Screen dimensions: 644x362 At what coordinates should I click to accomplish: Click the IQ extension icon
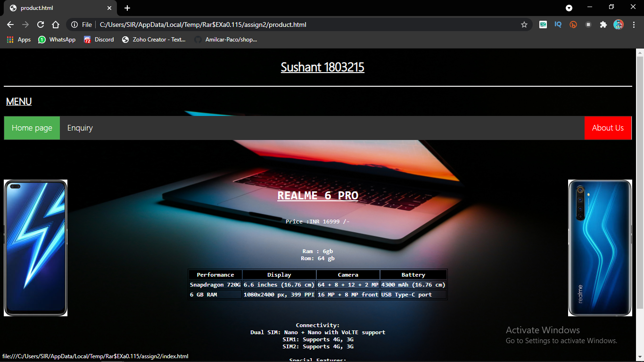click(558, 25)
